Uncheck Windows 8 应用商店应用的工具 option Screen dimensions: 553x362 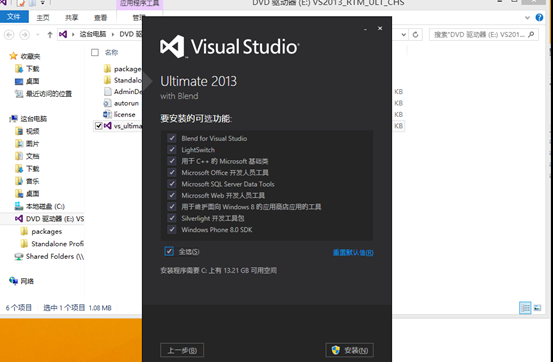172,206
